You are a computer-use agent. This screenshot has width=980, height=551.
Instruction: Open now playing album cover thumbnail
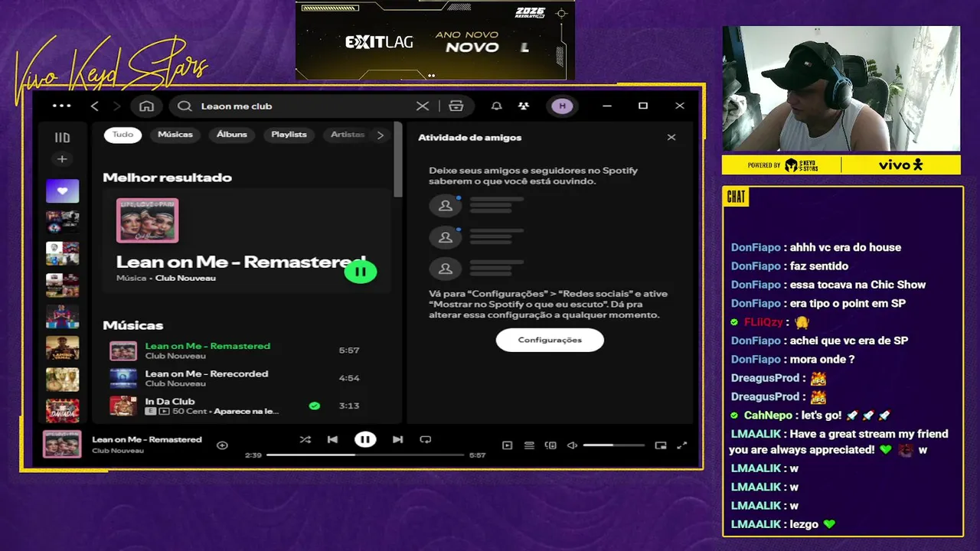[x=62, y=444]
